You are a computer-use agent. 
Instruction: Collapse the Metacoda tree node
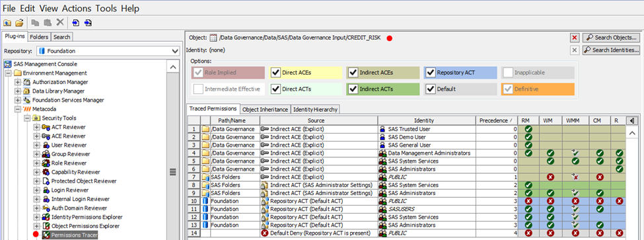click(x=17, y=109)
